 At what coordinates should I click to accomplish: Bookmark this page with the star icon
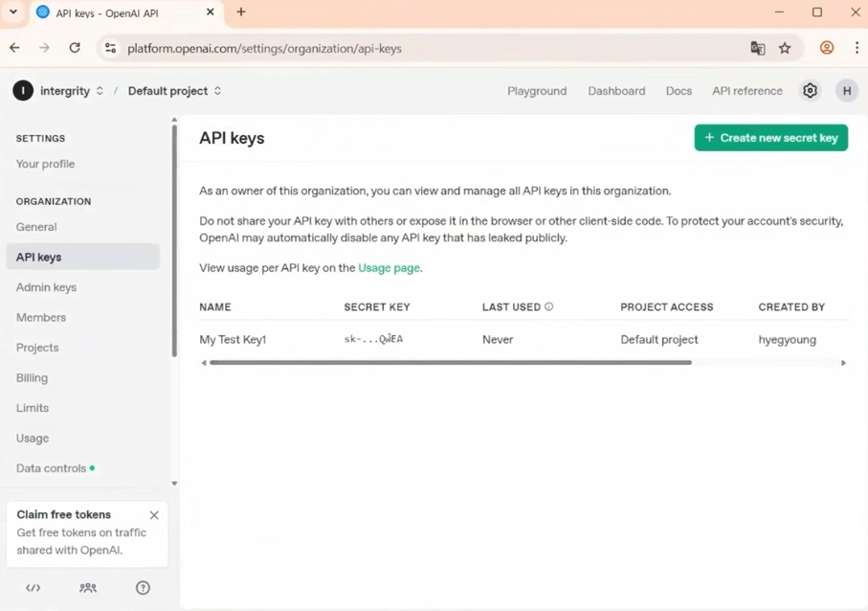click(785, 48)
